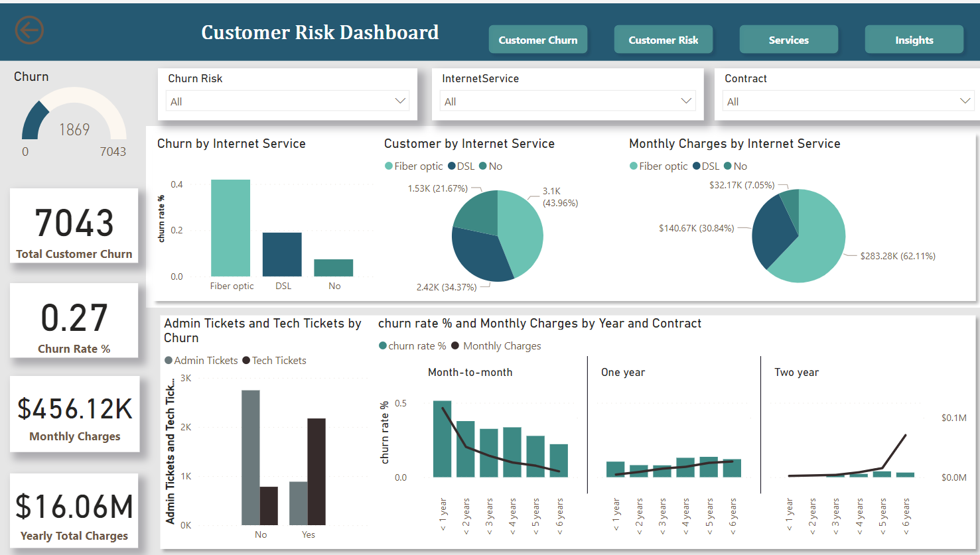The height and width of the screenshot is (555, 980).
Task: Open the Insights page
Action: click(x=914, y=40)
